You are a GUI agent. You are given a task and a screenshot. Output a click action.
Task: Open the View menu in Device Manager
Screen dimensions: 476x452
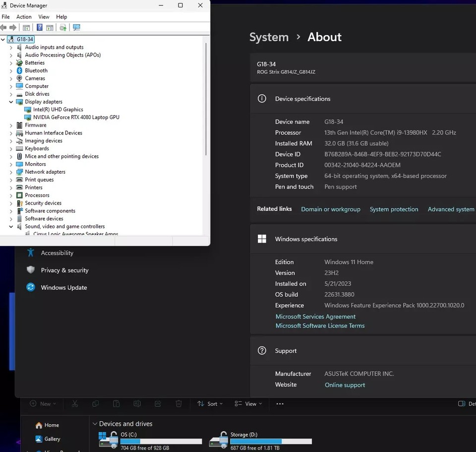tap(44, 17)
